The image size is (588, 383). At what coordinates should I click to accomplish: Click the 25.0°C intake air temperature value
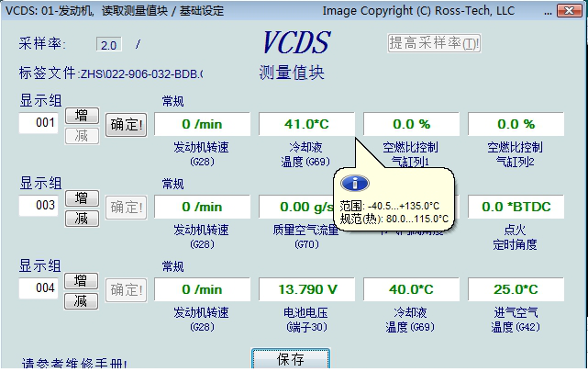pyautogui.click(x=516, y=289)
